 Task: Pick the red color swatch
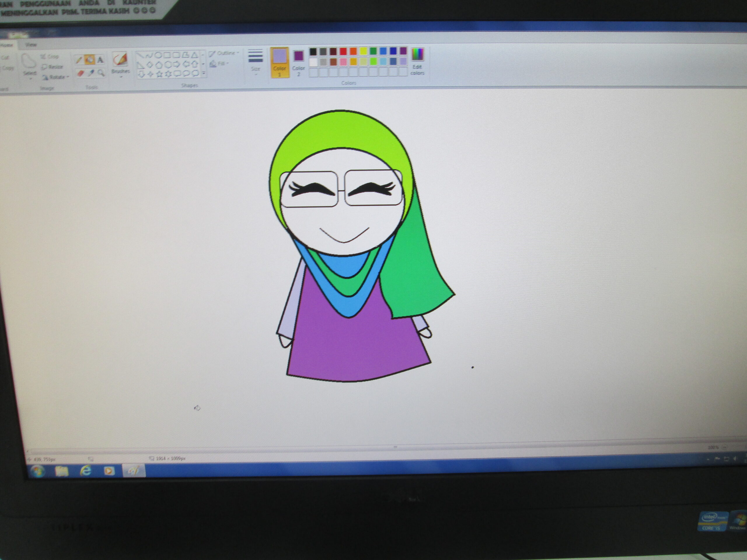343,51
